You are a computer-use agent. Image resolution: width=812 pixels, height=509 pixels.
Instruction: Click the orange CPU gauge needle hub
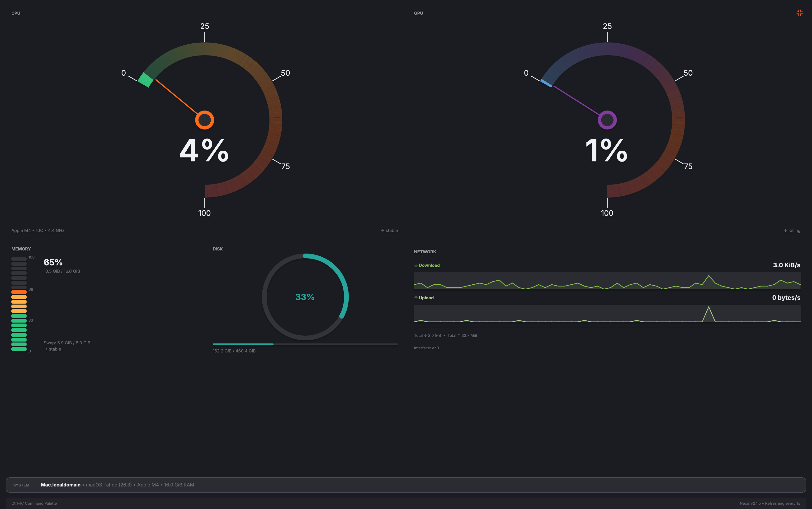pos(204,120)
